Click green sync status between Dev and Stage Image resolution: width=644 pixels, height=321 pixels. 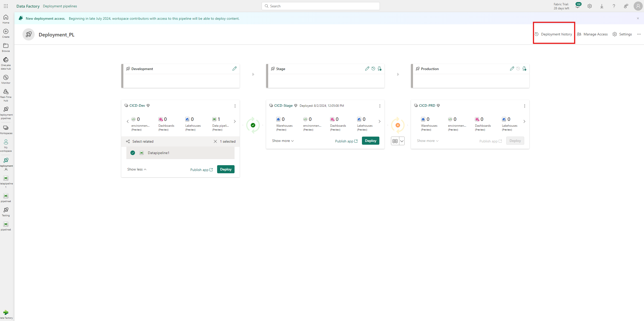(253, 125)
